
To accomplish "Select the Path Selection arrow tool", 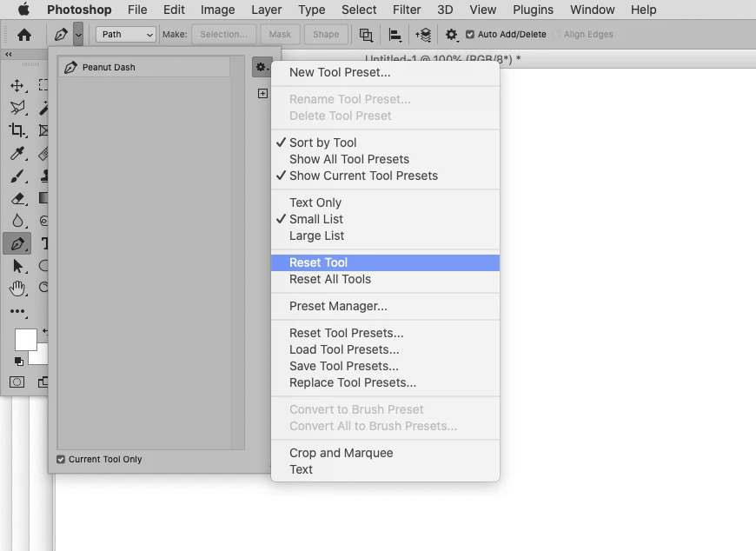I will click(18, 266).
